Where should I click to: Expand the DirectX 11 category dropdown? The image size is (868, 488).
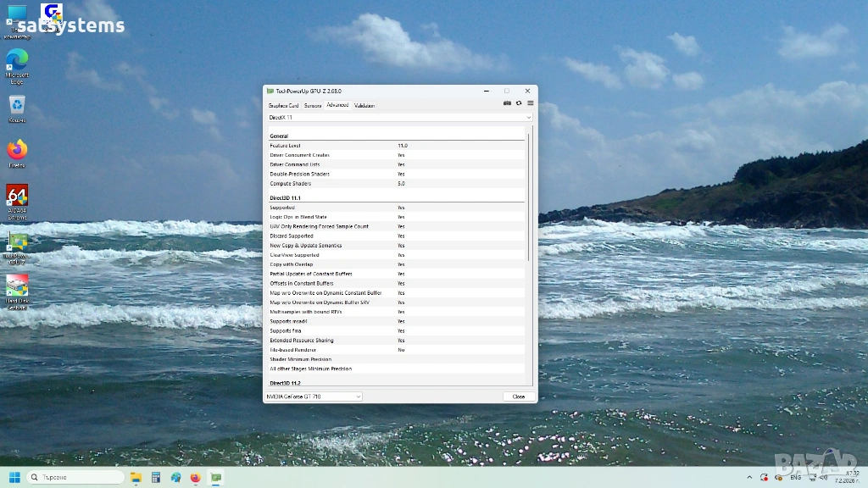coord(528,117)
